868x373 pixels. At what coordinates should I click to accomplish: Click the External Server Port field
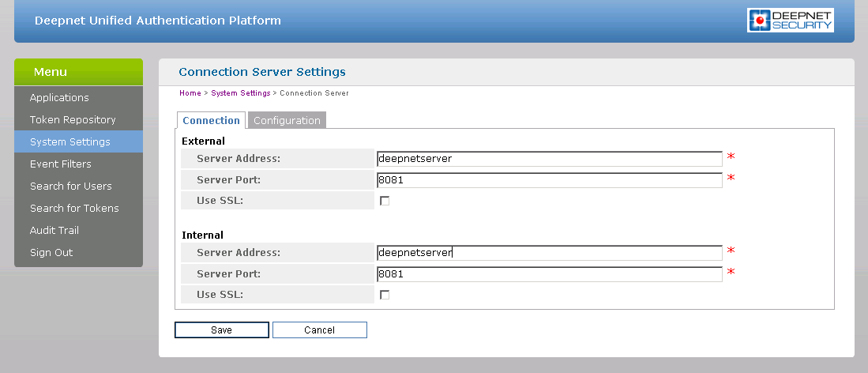click(x=549, y=180)
